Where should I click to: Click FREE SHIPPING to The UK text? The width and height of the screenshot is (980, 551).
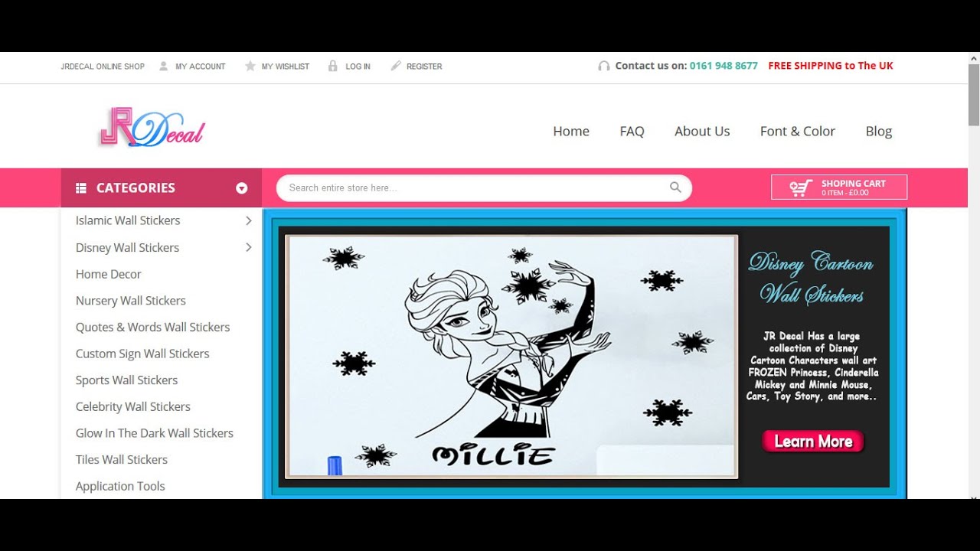tap(831, 66)
